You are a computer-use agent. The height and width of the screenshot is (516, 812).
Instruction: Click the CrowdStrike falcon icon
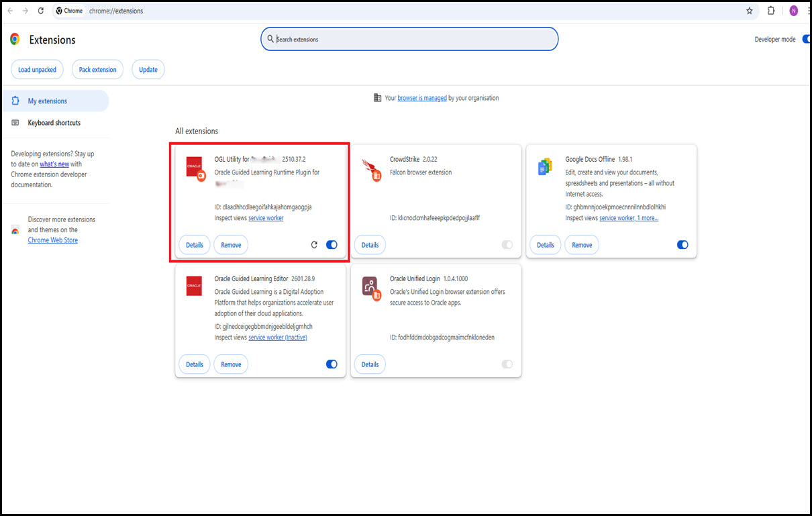click(x=370, y=170)
